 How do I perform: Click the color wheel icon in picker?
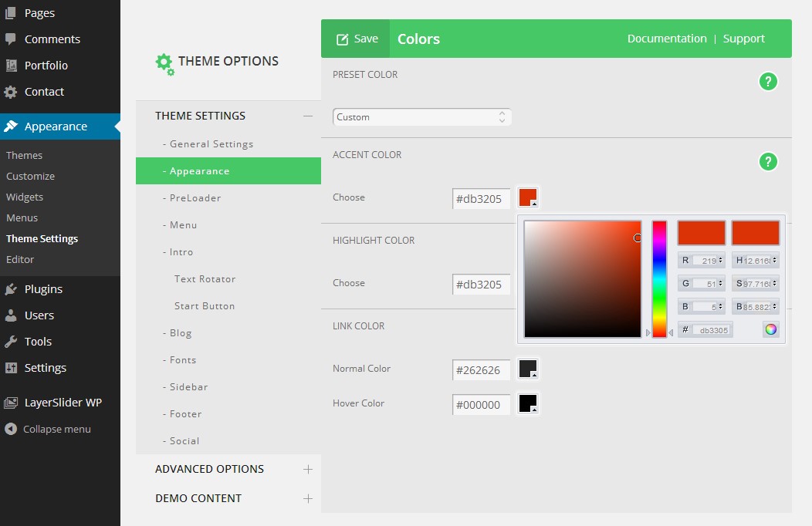[770, 329]
